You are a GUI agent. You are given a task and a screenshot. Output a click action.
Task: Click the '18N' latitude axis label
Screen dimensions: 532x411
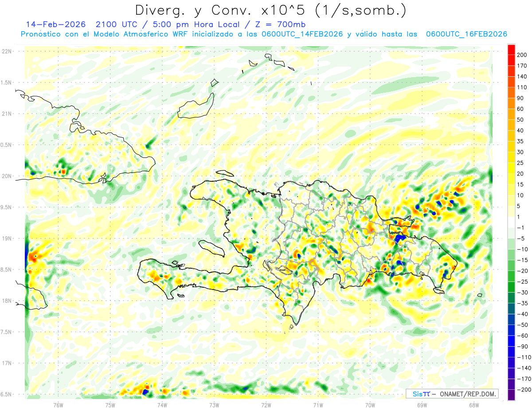click(7, 301)
